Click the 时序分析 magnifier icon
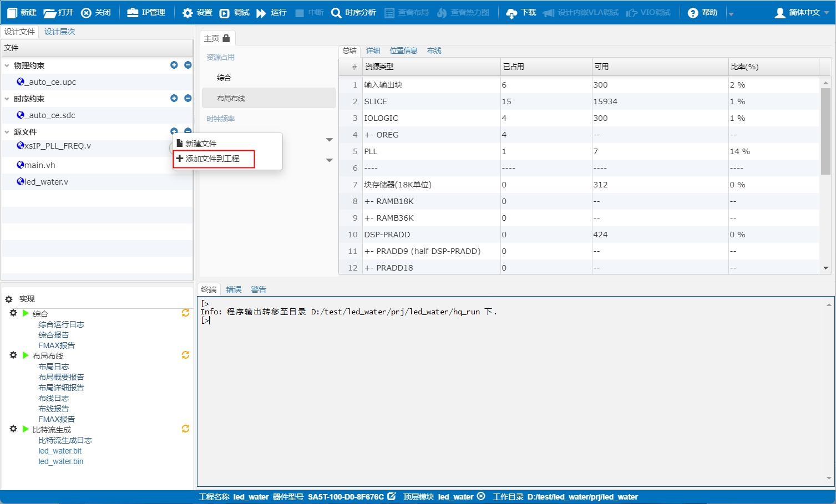The width and height of the screenshot is (836, 504). click(336, 13)
